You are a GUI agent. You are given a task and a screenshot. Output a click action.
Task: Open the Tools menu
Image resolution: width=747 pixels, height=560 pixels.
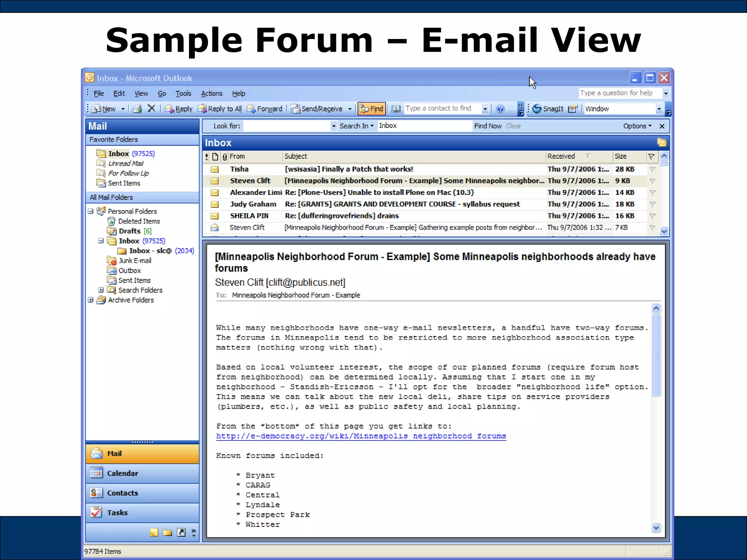coord(183,93)
